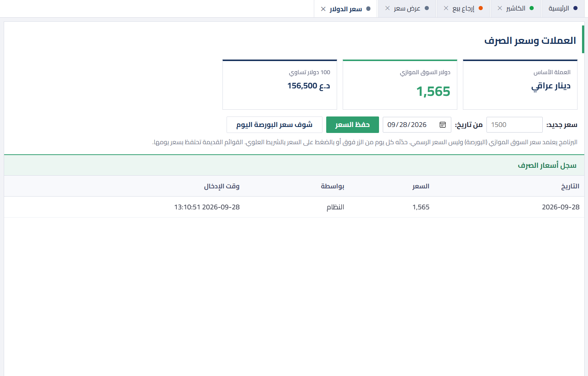Switch to the إرجاع بيع tab
Image resolution: width=588 pixels, height=376 pixels.
pyautogui.click(x=463, y=8)
